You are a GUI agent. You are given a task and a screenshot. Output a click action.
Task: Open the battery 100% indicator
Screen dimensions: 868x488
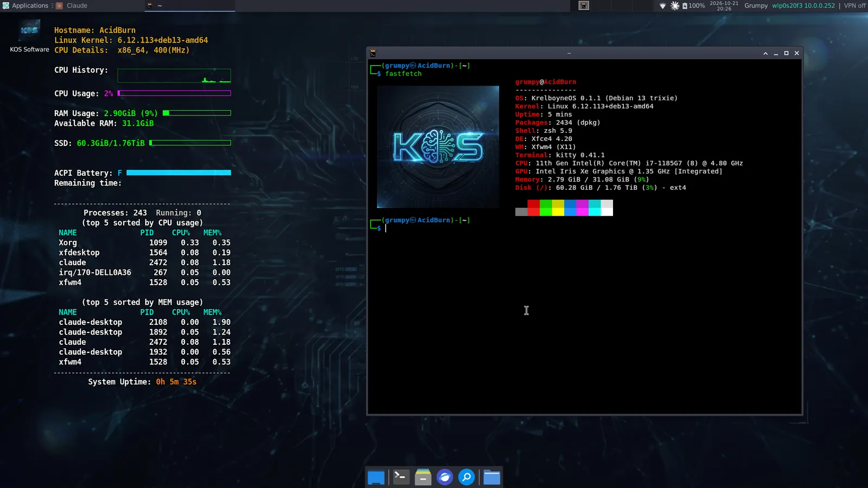(x=694, y=5)
